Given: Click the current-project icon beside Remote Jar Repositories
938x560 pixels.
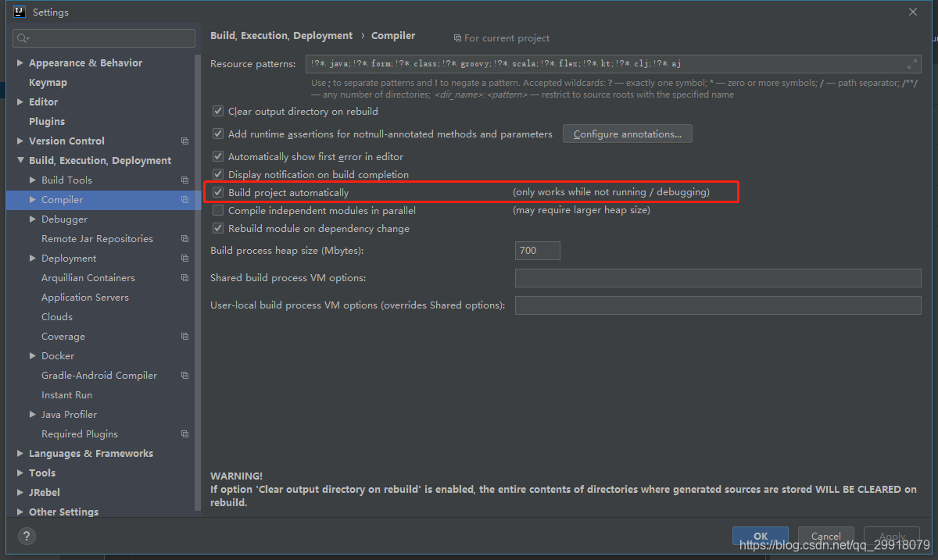Looking at the screenshot, I should [x=184, y=238].
